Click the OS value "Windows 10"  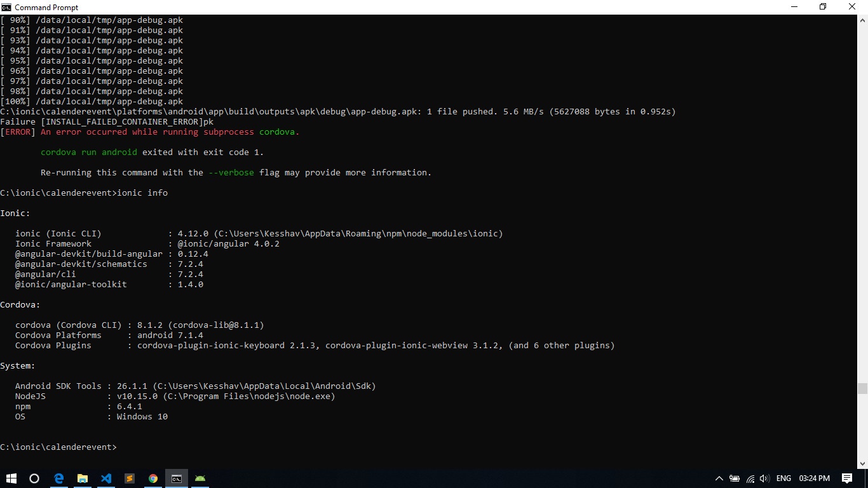[x=142, y=417]
